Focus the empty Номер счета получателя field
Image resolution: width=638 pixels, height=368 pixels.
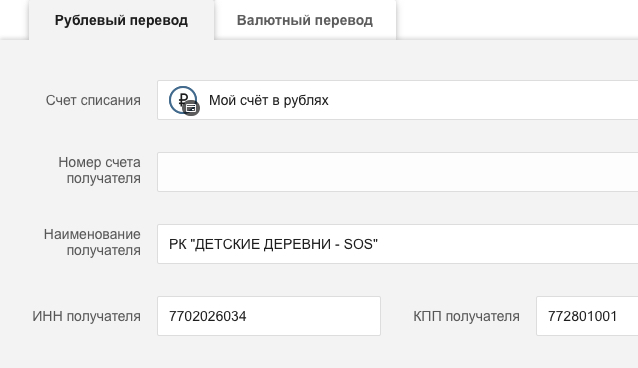click(x=398, y=172)
